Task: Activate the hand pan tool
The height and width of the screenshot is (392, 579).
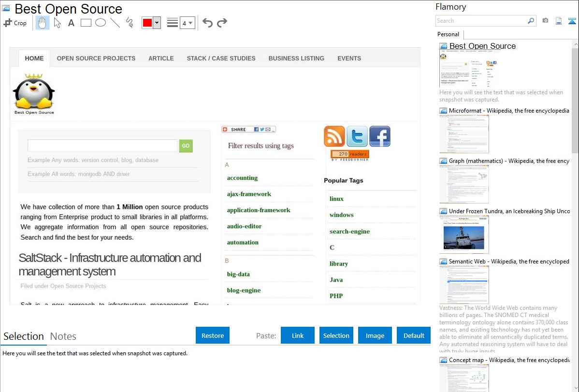Action: tap(42, 23)
